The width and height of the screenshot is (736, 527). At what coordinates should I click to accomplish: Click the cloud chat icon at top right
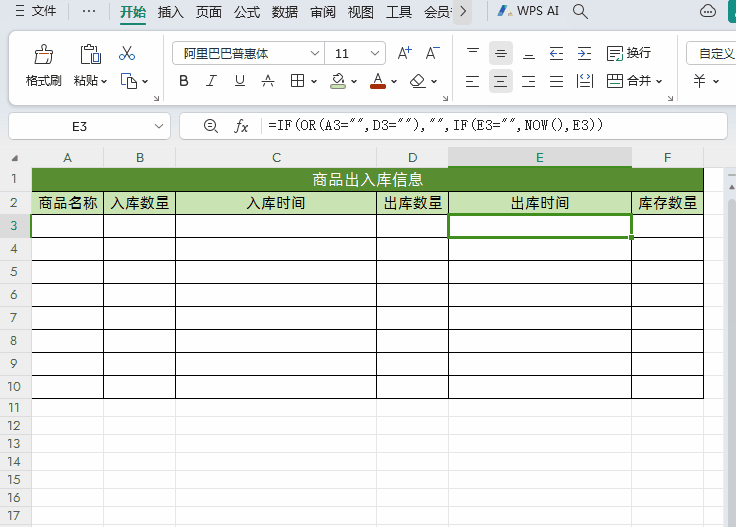point(707,11)
